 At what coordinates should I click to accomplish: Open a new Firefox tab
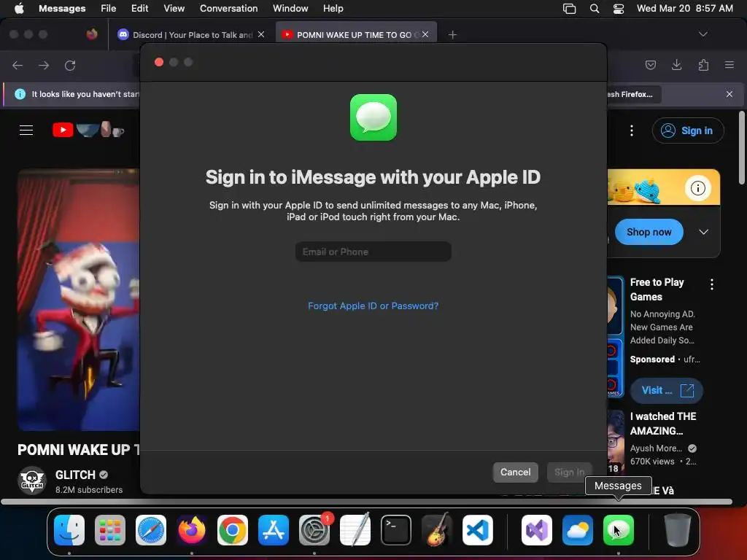tap(452, 35)
